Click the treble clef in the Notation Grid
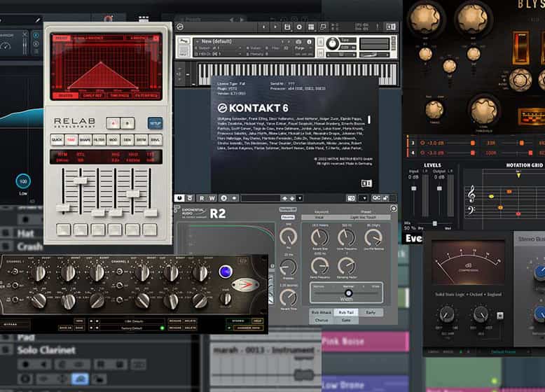Screen dimensions: 545x392 click(x=471, y=194)
